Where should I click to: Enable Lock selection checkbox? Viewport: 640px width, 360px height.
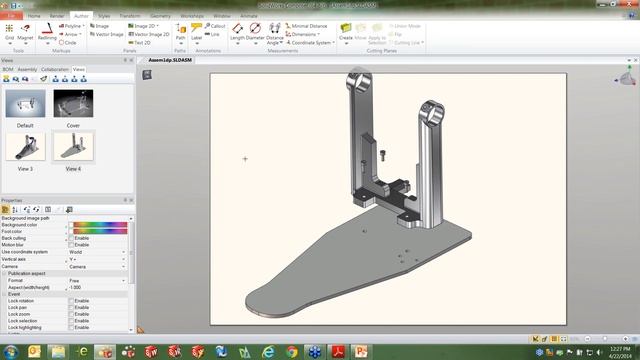coord(71,321)
